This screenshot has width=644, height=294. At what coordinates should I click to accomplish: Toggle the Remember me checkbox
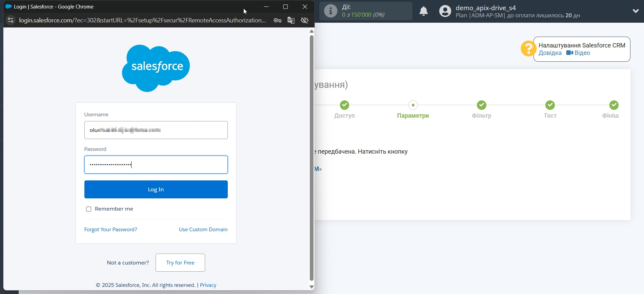pyautogui.click(x=88, y=209)
